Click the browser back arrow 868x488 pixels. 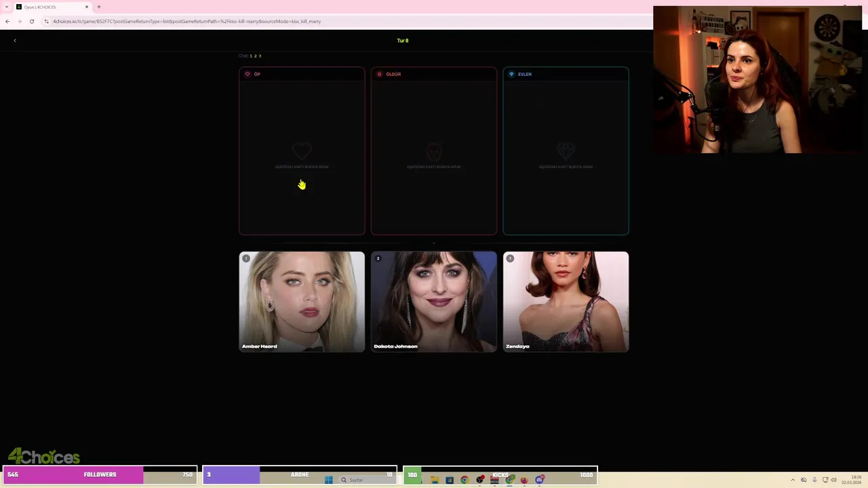pos(7,21)
